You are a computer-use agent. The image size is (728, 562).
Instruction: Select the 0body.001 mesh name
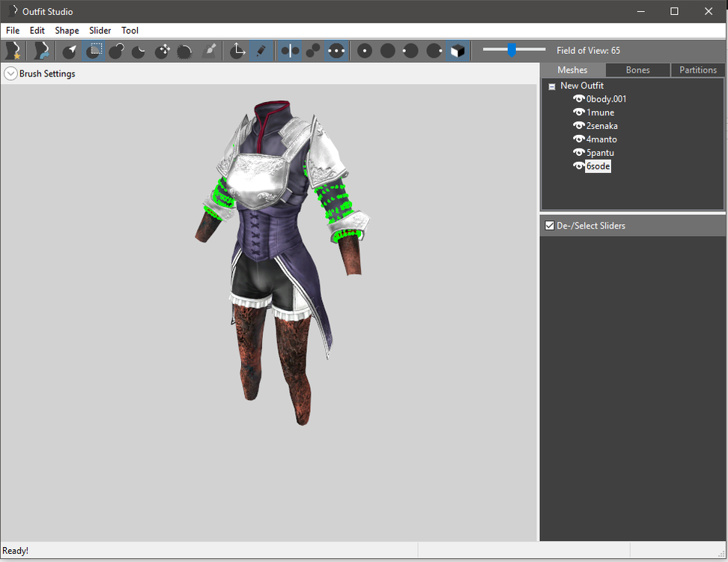pyautogui.click(x=607, y=99)
